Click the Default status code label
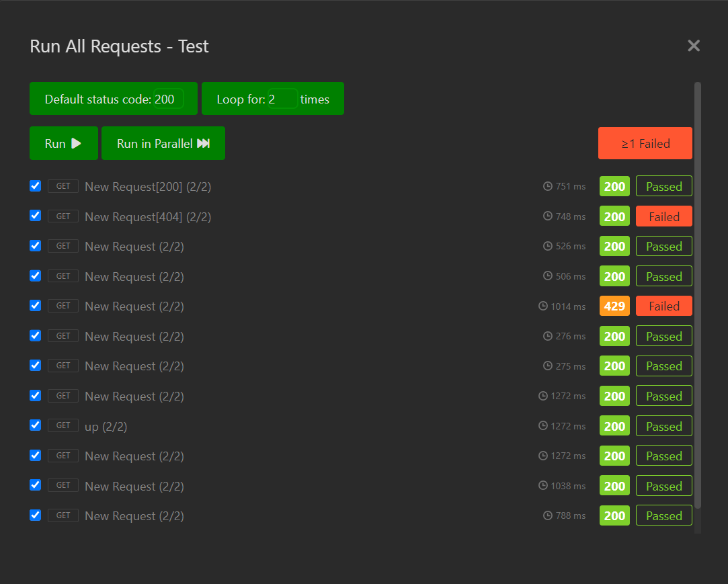Image resolution: width=728 pixels, height=584 pixels. [98, 99]
